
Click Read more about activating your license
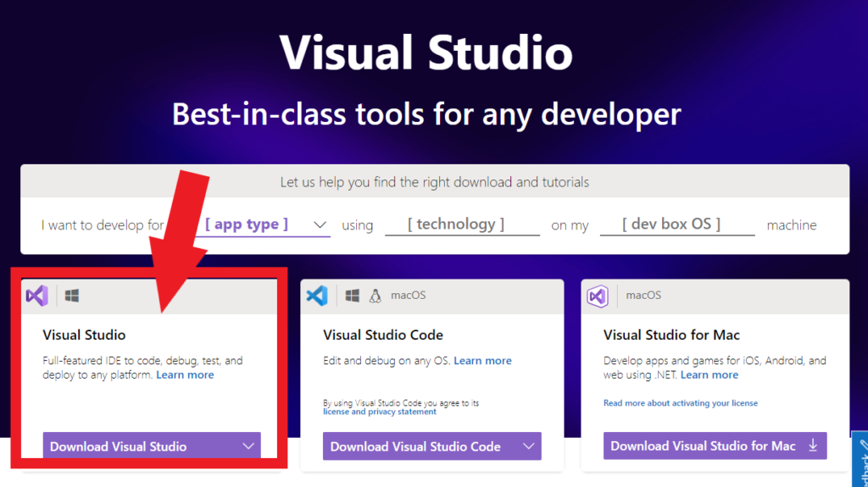[680, 403]
